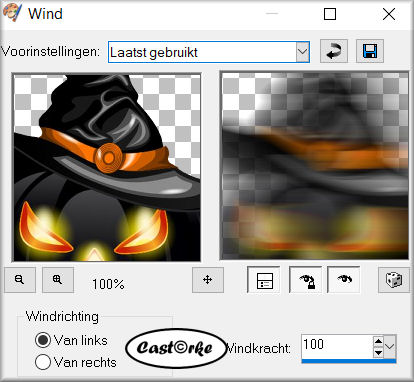Click the Wind dialog app icon
Screen dimensions: 414x382
[x=12, y=12]
